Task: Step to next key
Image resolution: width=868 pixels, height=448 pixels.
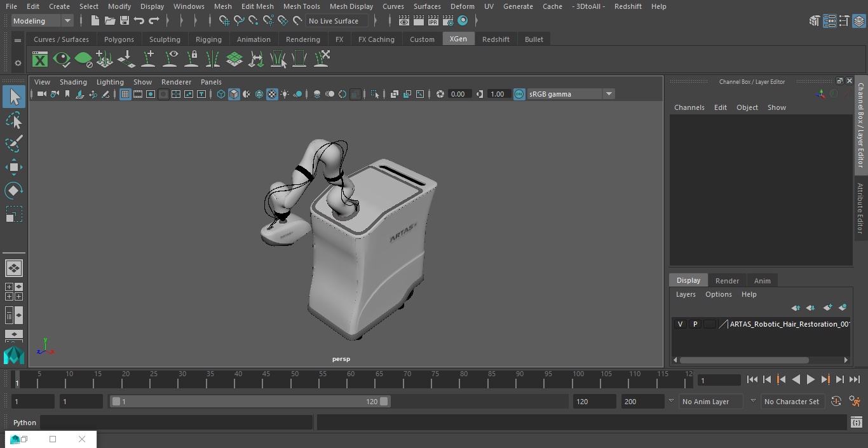Action: [x=825, y=379]
